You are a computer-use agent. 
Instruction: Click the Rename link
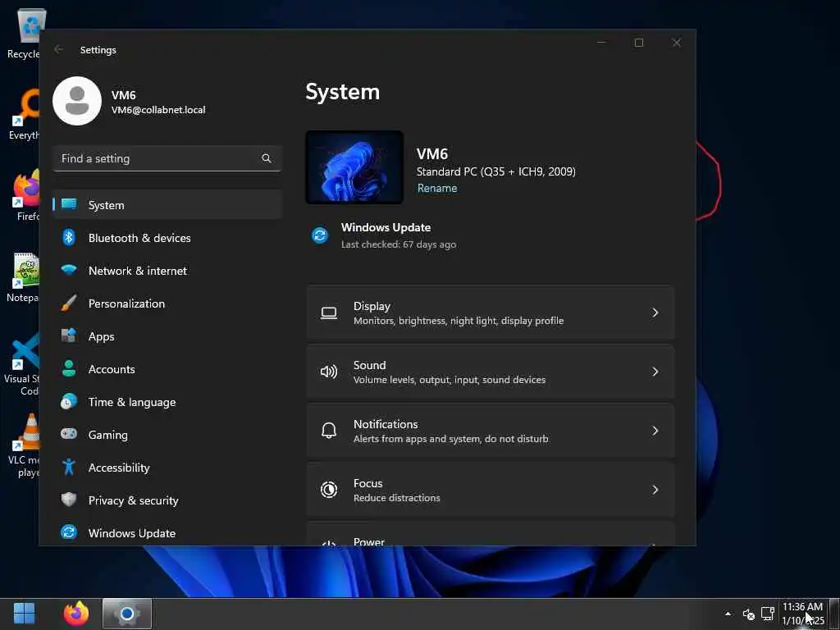(437, 188)
